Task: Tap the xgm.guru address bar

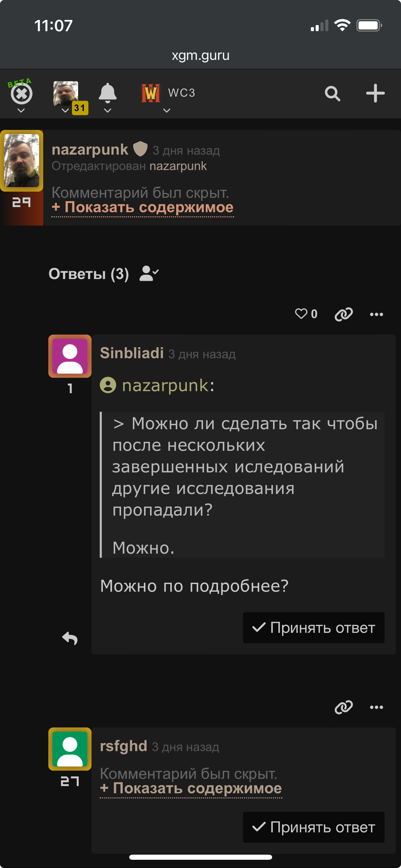Action: 200,56
